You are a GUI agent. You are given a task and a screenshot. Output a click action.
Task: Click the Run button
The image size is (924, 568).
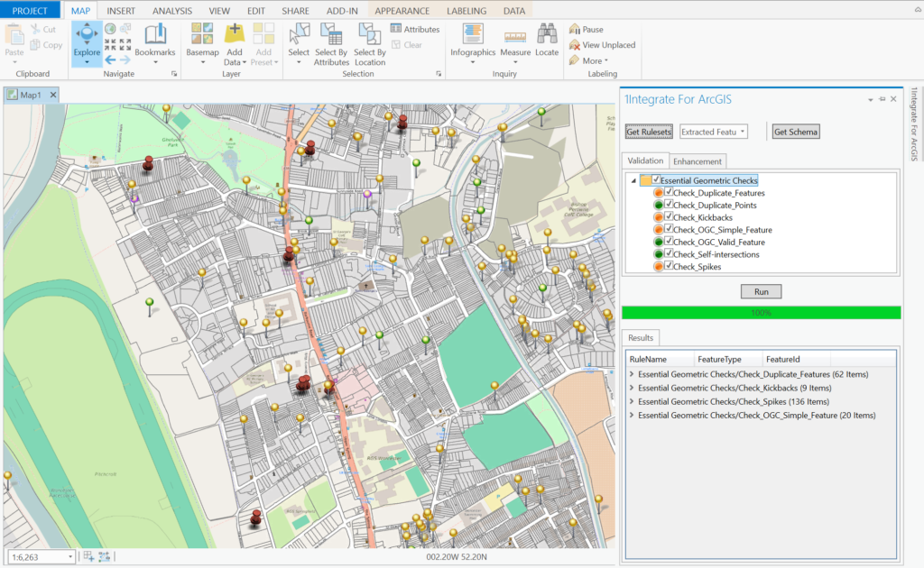click(761, 292)
